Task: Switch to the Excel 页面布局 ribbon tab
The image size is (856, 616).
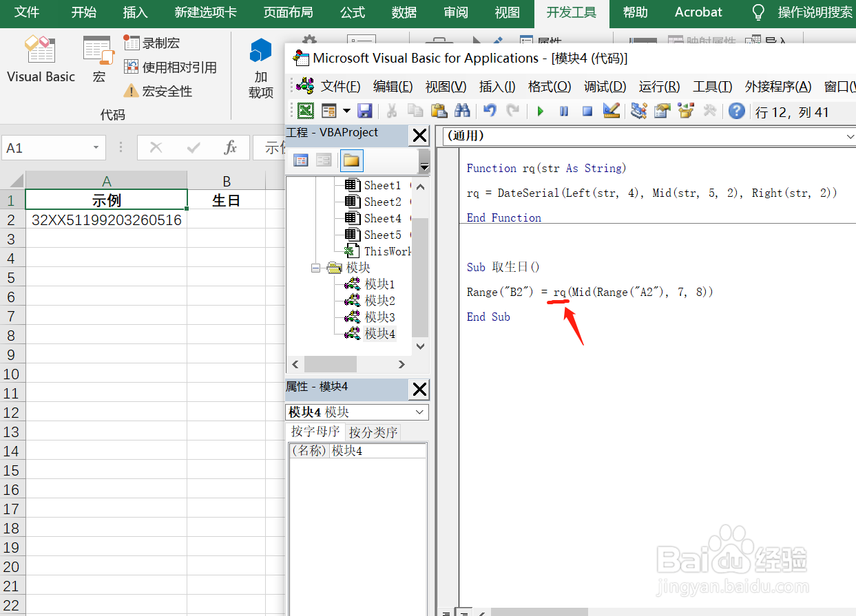Action: (x=288, y=12)
